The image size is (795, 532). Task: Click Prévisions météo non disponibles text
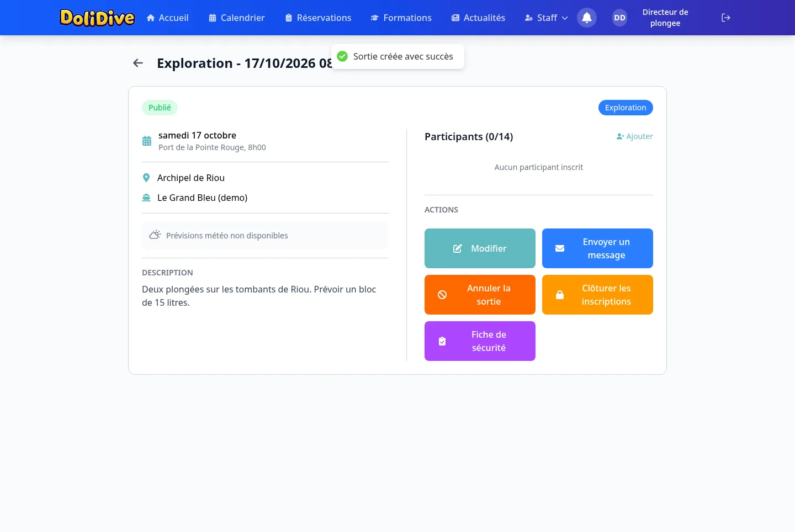[227, 236]
